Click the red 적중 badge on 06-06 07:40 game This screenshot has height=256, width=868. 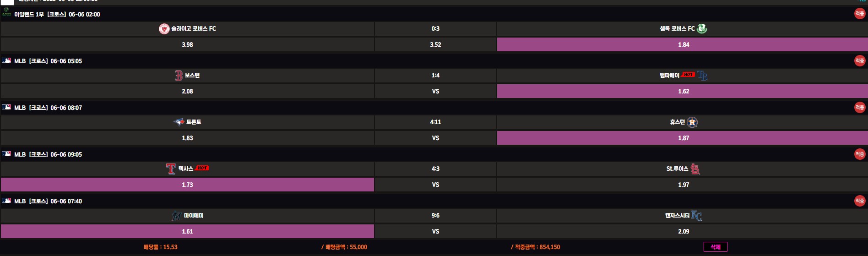859,201
